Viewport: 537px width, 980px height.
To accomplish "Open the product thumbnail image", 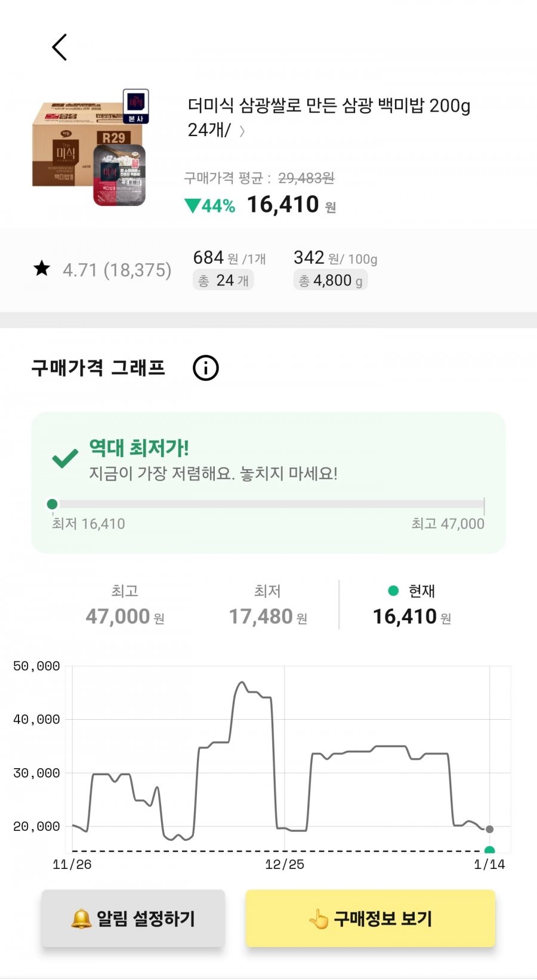I will [x=89, y=148].
